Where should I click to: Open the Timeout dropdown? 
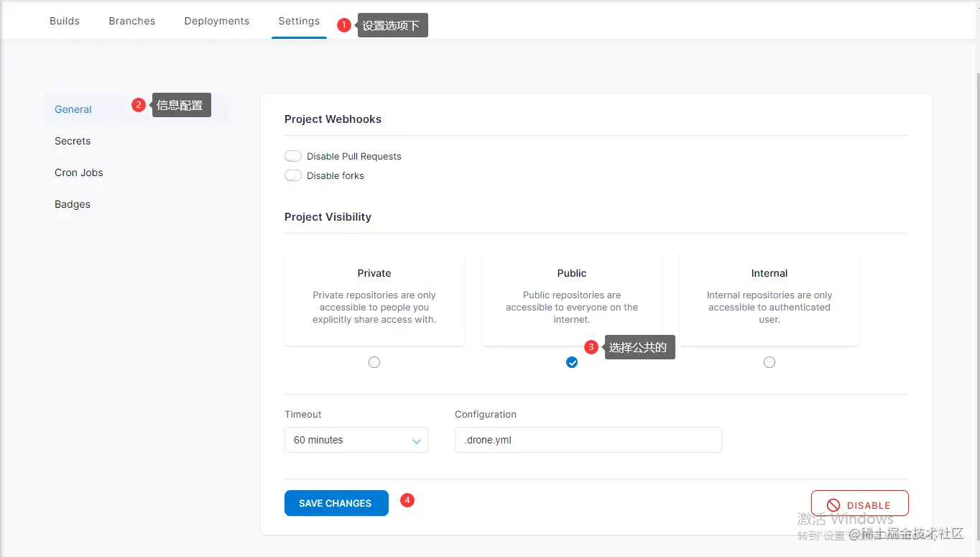point(356,440)
